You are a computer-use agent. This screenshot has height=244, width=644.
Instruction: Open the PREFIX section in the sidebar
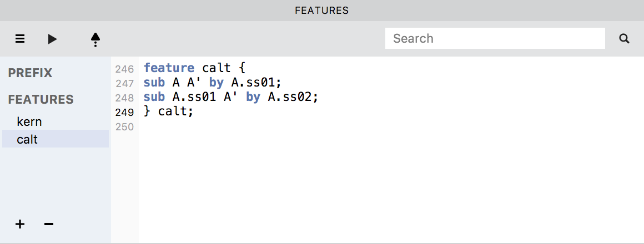(30, 73)
